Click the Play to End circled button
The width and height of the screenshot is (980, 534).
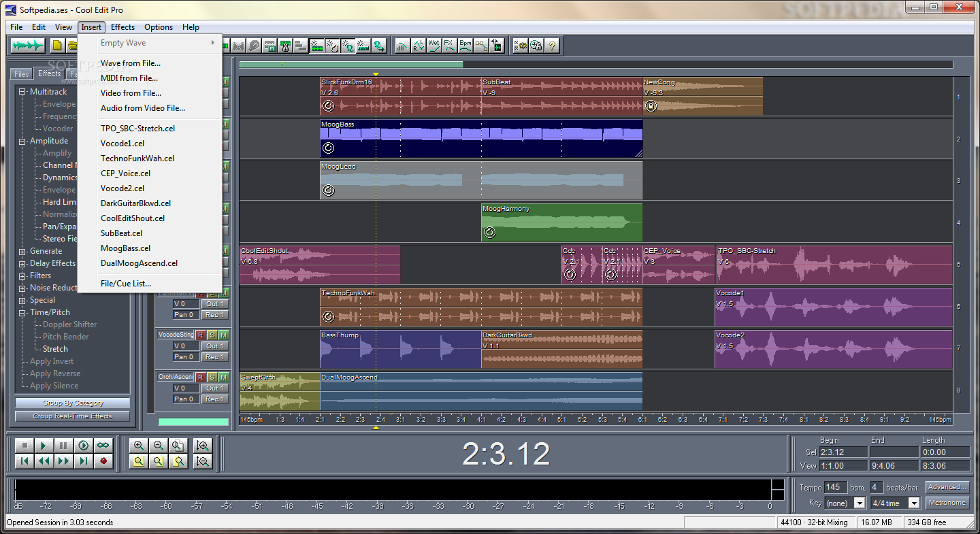click(84, 446)
